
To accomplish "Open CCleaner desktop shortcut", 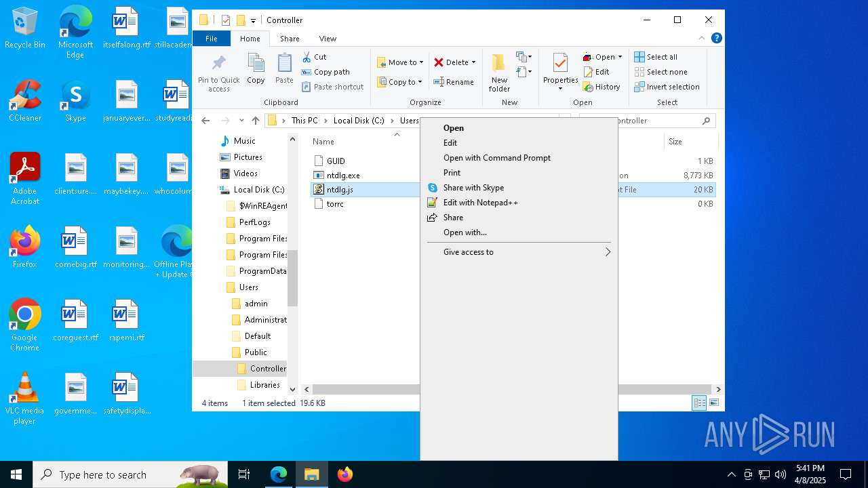I will [x=25, y=102].
